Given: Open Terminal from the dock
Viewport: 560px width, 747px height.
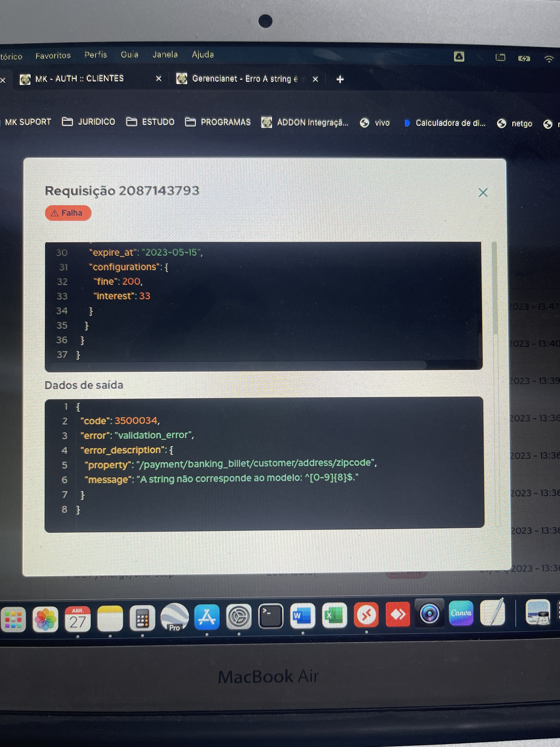Looking at the screenshot, I should pos(271,616).
